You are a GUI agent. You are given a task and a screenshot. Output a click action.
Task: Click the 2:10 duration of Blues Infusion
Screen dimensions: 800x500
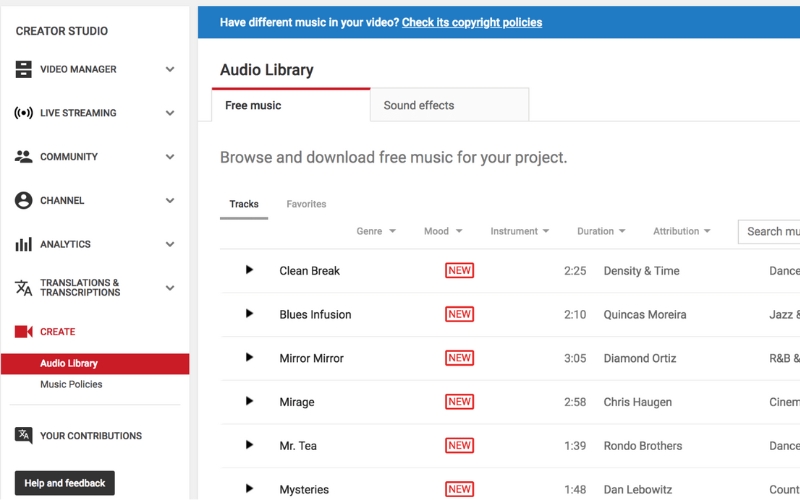pyautogui.click(x=575, y=315)
